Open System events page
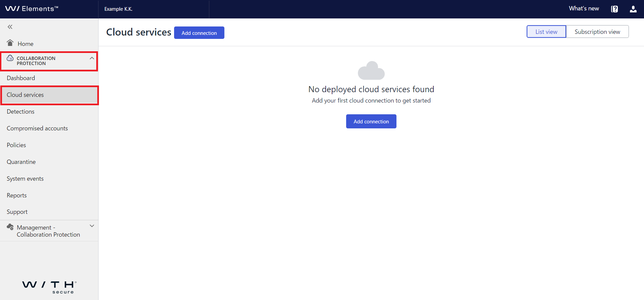Viewport: 644px width, 300px height. click(x=25, y=179)
